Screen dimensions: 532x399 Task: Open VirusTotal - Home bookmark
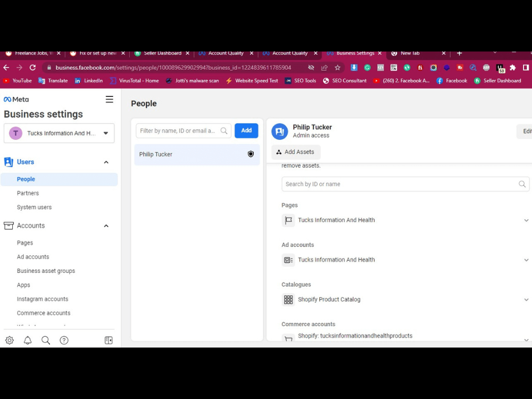point(135,81)
